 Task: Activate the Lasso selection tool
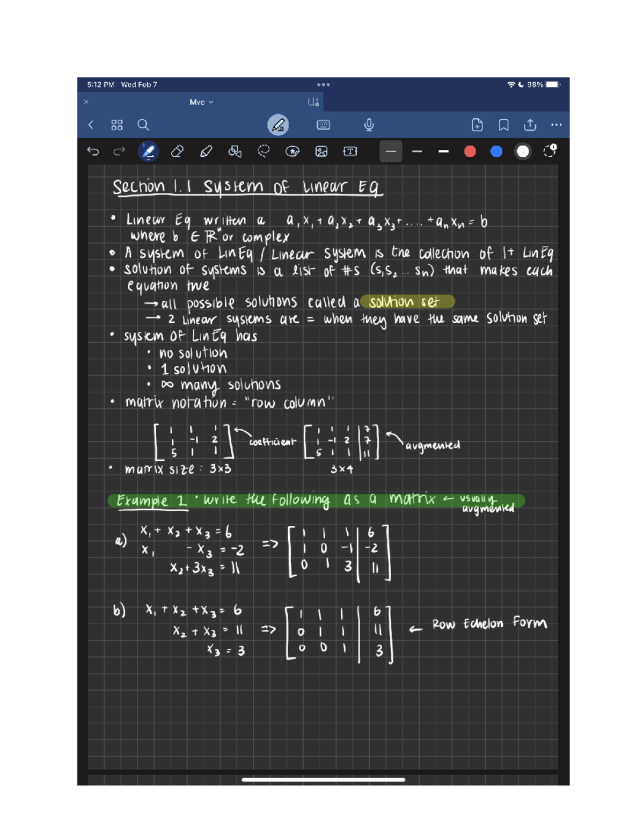coord(262,151)
